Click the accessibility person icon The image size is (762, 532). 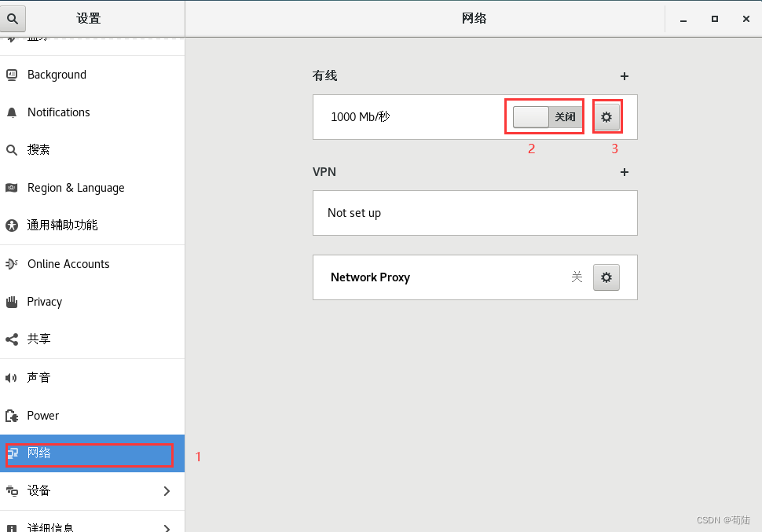coord(12,226)
